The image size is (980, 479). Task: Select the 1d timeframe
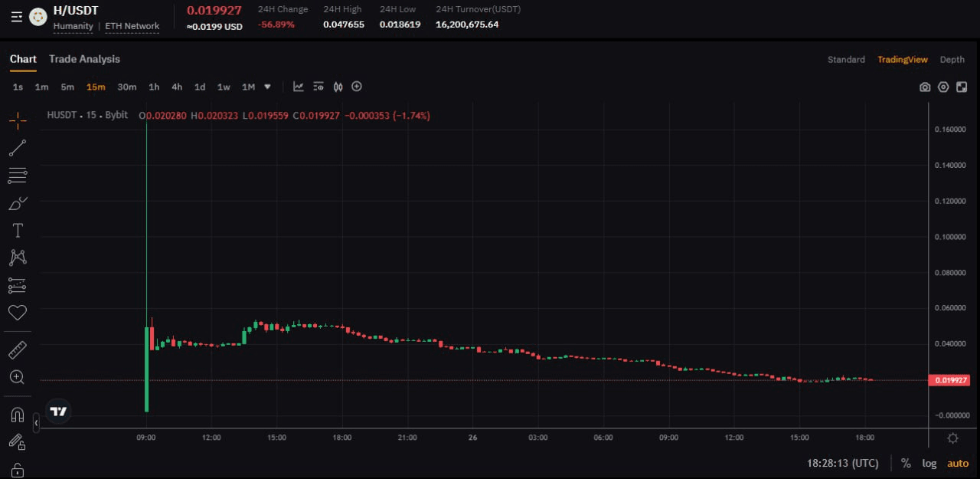pyautogui.click(x=200, y=87)
